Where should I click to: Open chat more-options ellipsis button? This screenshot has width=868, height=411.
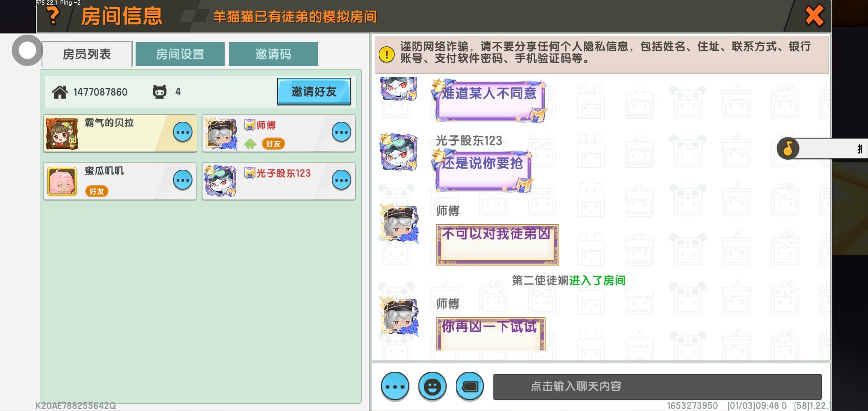[x=395, y=387]
